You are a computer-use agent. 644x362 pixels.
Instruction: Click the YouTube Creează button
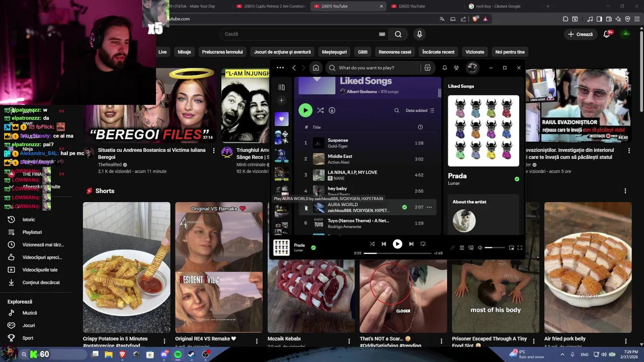(580, 34)
